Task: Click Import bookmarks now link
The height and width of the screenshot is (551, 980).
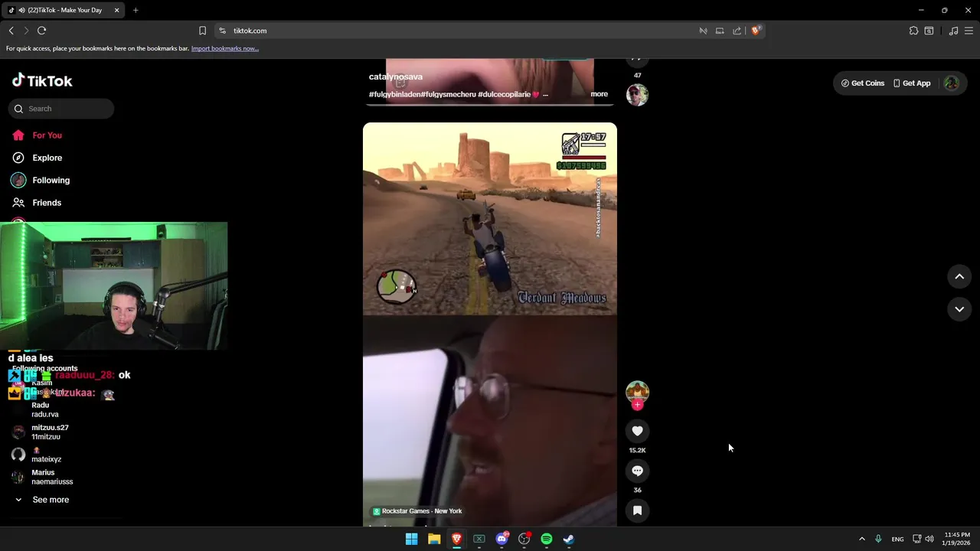Action: (x=225, y=48)
